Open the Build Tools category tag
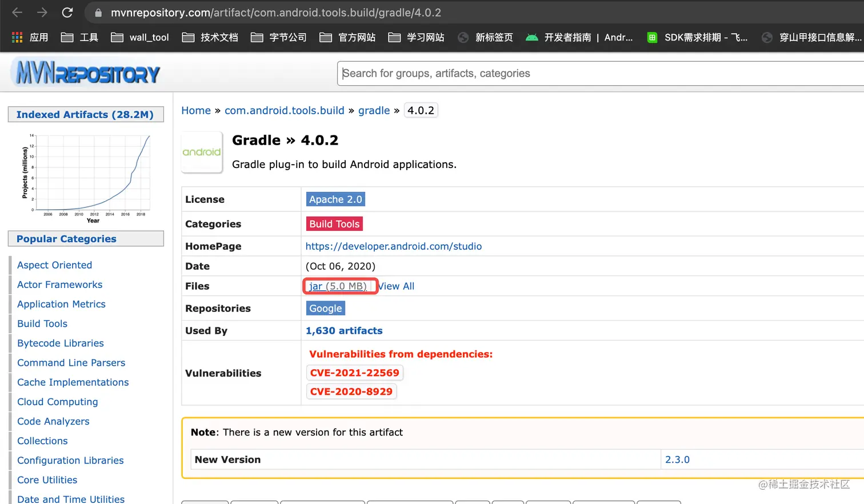Image resolution: width=864 pixels, height=504 pixels. pos(334,224)
